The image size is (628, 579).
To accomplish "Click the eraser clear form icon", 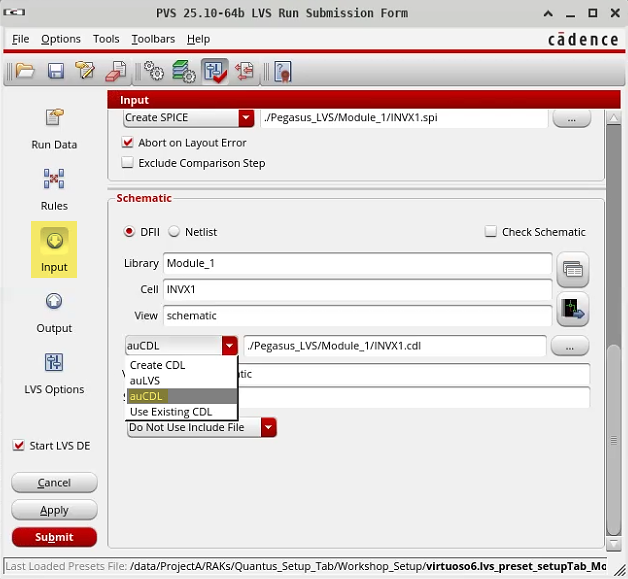I will tap(116, 71).
